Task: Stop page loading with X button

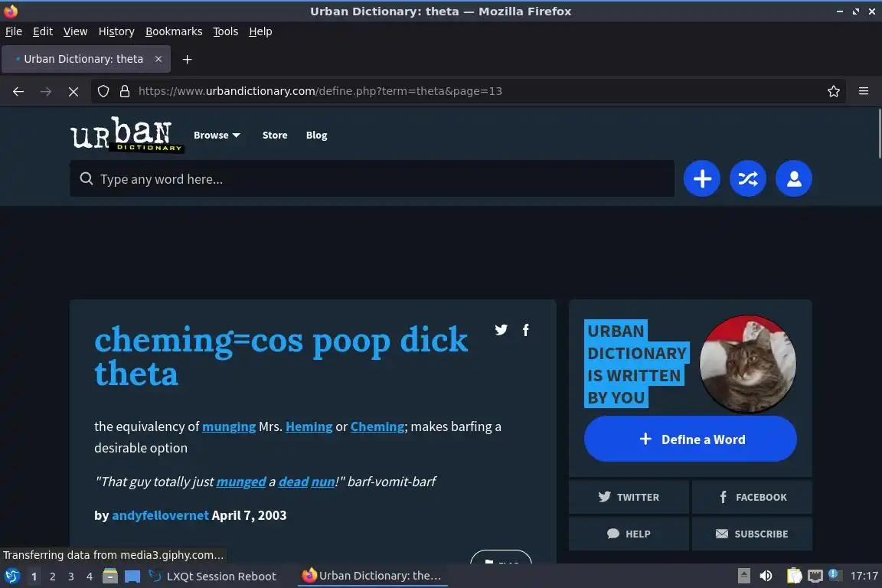Action: [x=73, y=91]
